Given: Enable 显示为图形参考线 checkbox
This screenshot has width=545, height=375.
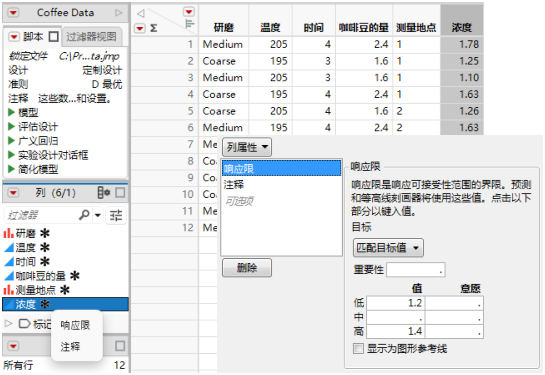Looking at the screenshot, I should point(358,349).
